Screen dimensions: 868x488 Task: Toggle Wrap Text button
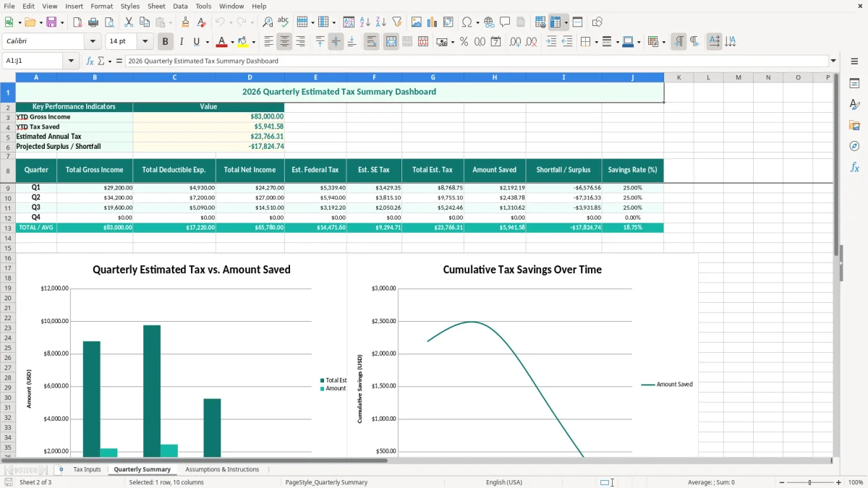click(371, 42)
